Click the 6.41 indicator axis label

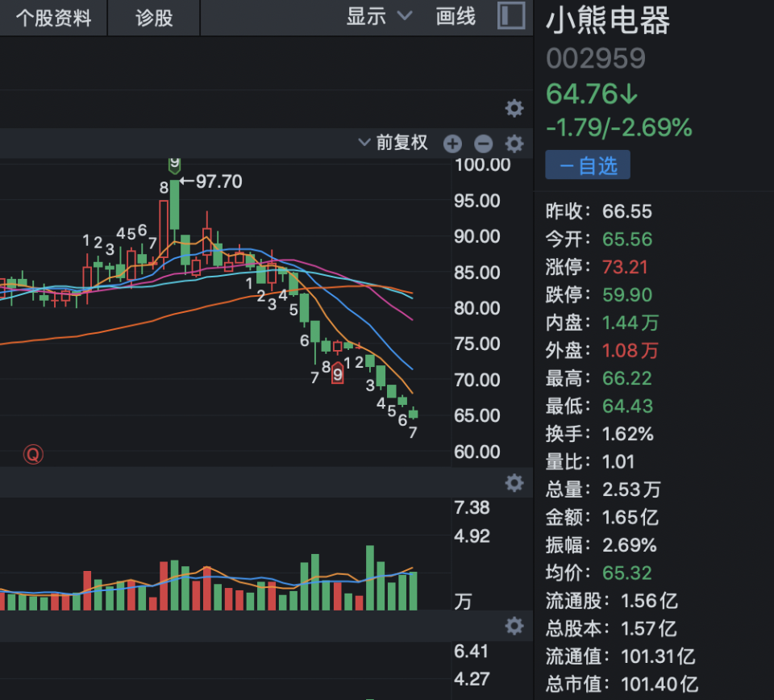click(472, 651)
